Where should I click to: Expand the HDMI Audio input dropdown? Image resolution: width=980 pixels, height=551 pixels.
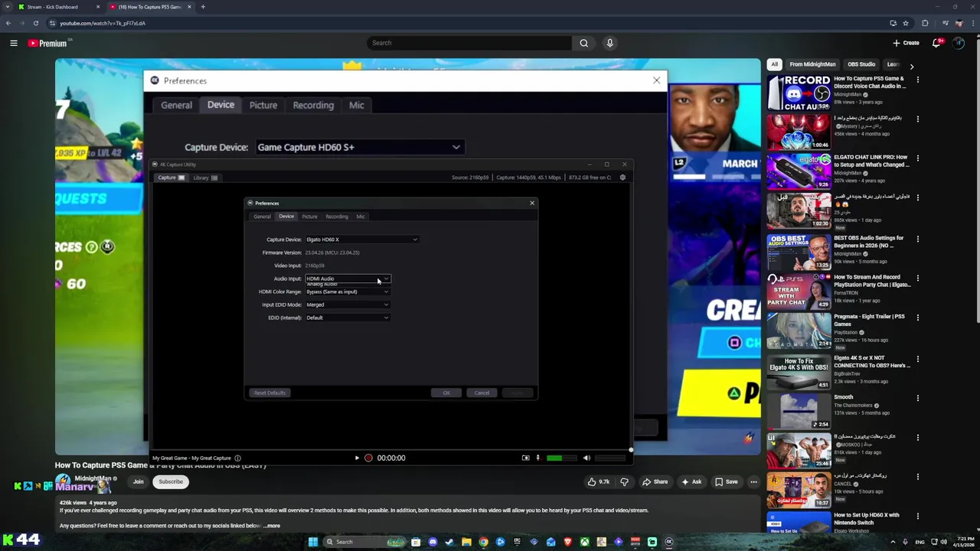click(x=348, y=279)
